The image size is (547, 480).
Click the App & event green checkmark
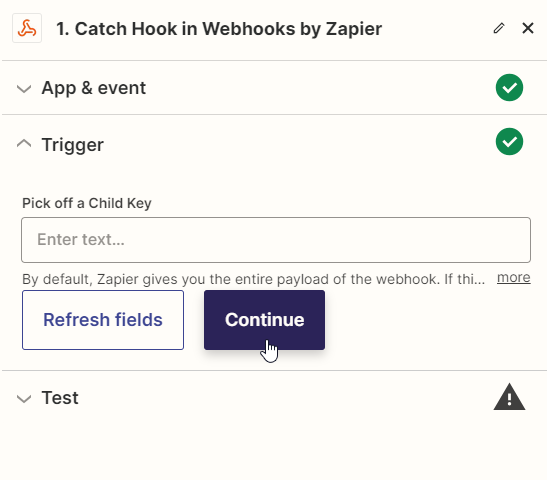(509, 88)
